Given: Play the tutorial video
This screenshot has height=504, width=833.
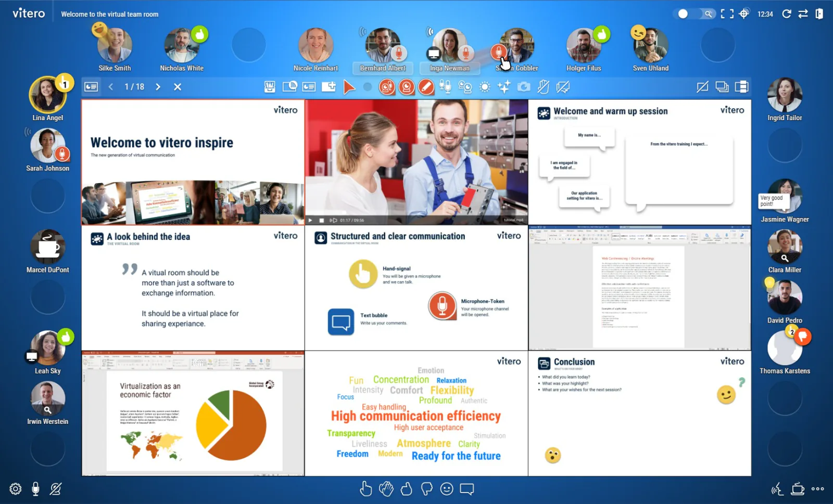Looking at the screenshot, I should pyautogui.click(x=311, y=220).
